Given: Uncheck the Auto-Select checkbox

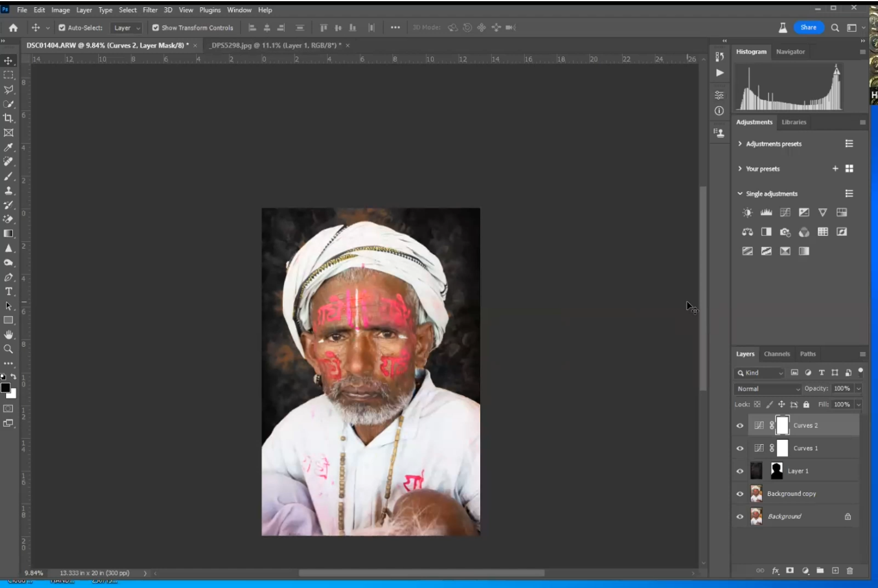Looking at the screenshot, I should (62, 28).
